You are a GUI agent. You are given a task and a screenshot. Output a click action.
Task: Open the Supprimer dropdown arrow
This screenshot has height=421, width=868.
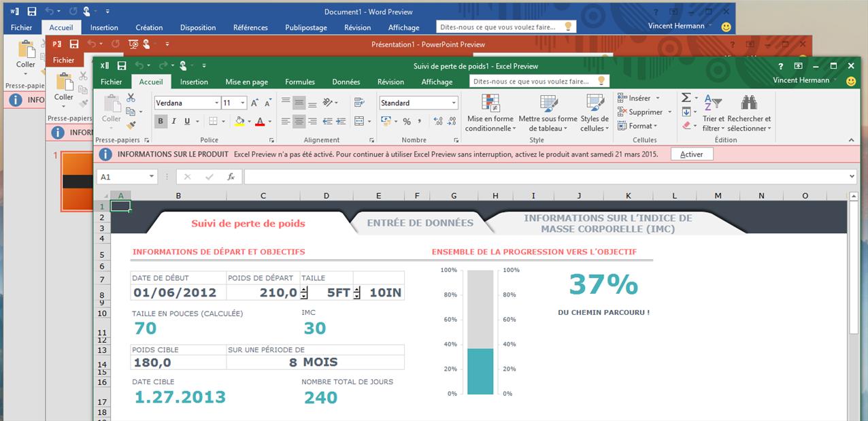pyautogui.click(x=669, y=112)
